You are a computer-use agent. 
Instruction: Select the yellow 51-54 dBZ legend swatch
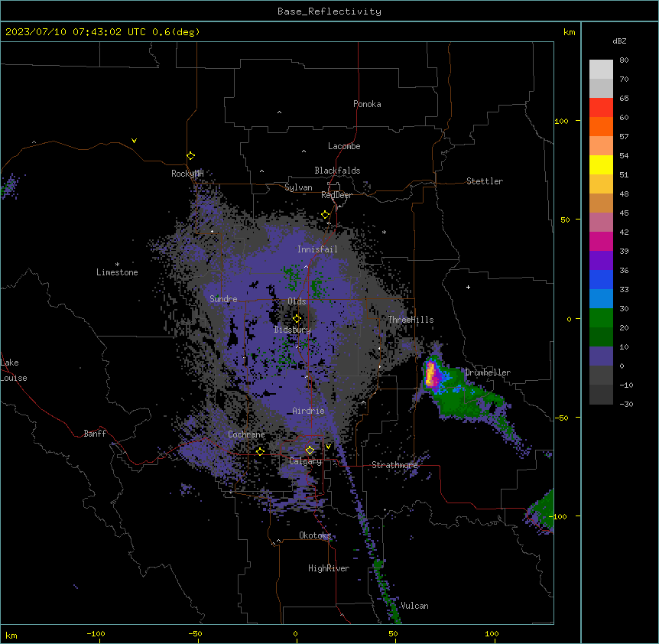[x=601, y=165]
